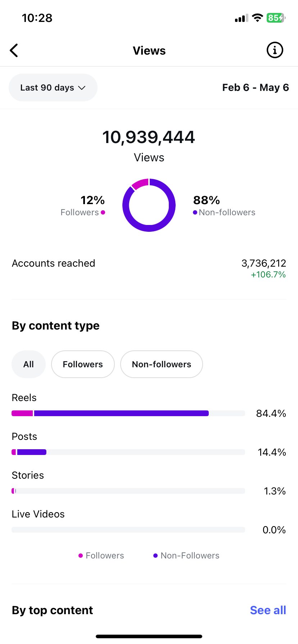Select the Followers filter chip
The height and width of the screenshot is (644, 298).
point(83,364)
